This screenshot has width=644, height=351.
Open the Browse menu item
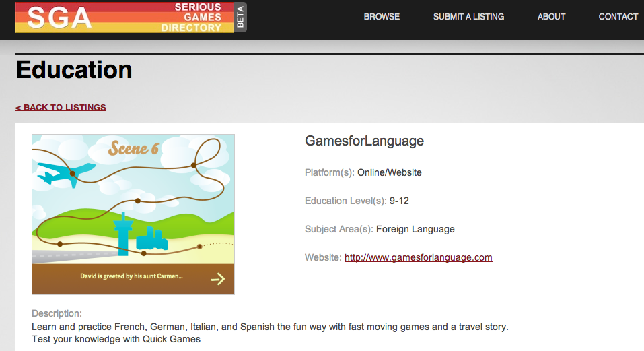382,17
